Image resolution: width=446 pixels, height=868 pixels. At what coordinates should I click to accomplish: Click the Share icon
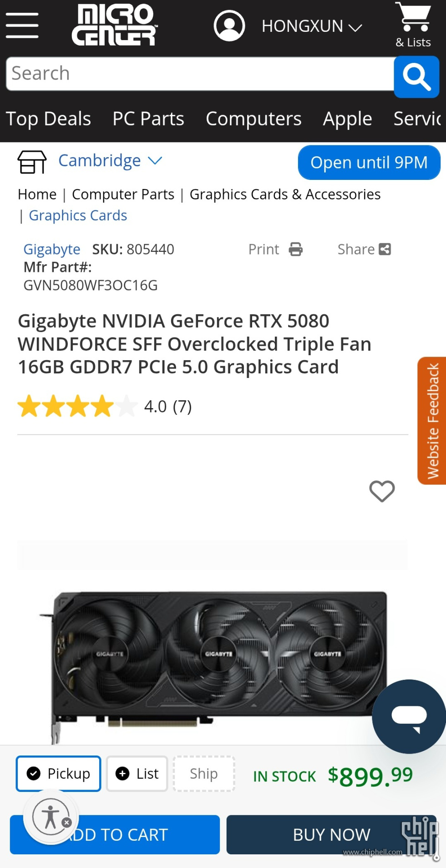[x=385, y=249]
